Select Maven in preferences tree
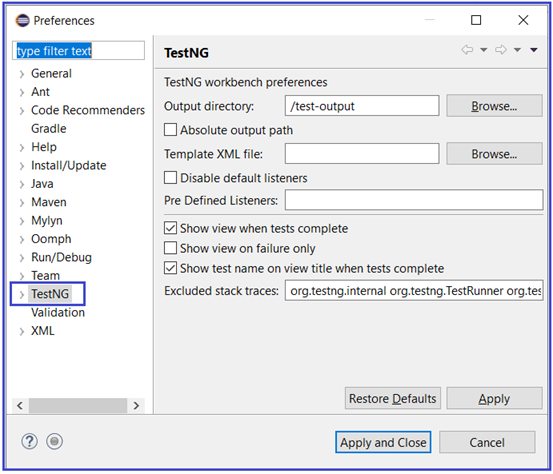The image size is (553, 474). [49, 202]
